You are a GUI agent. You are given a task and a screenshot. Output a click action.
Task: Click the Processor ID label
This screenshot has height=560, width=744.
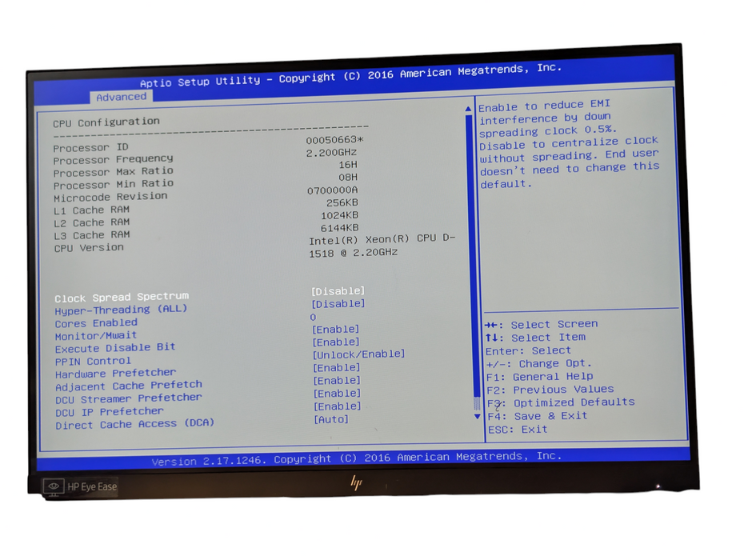click(x=90, y=147)
